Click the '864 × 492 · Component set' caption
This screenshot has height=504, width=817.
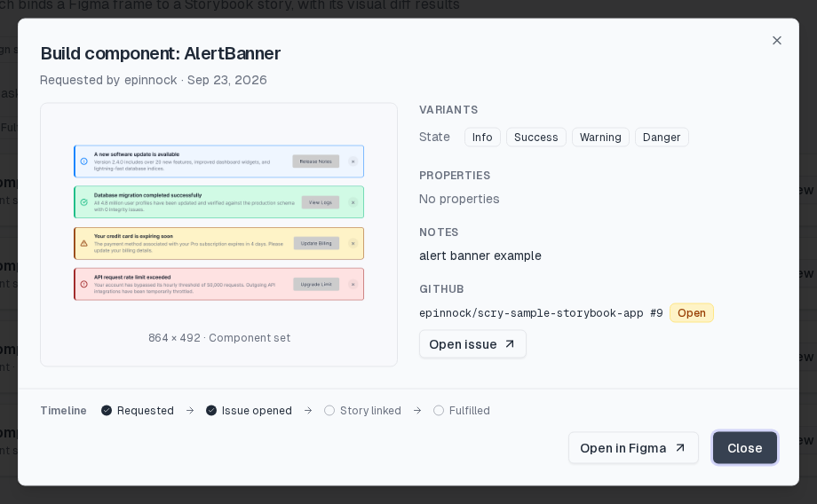tap(219, 338)
